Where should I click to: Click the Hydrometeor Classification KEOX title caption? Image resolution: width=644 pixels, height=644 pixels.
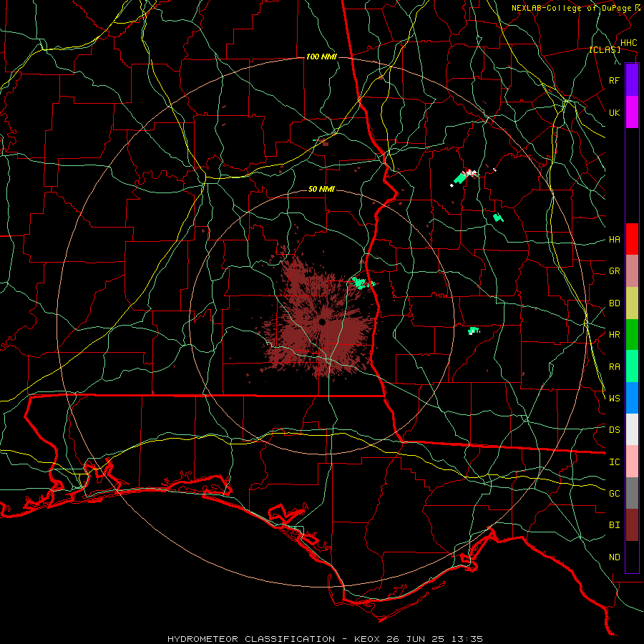325,639
